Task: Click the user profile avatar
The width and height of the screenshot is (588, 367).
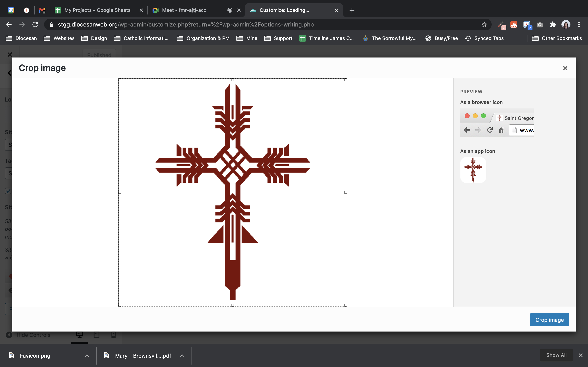Action: pyautogui.click(x=566, y=24)
